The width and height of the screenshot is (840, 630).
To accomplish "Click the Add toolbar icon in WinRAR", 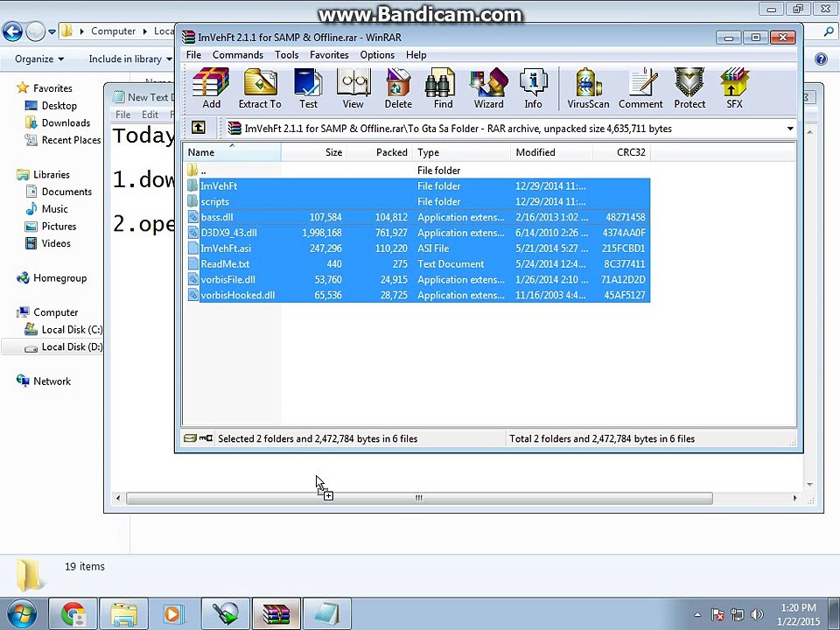I will [211, 89].
